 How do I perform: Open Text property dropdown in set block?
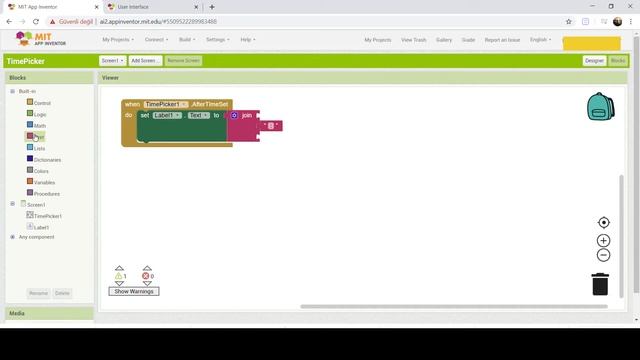point(199,116)
